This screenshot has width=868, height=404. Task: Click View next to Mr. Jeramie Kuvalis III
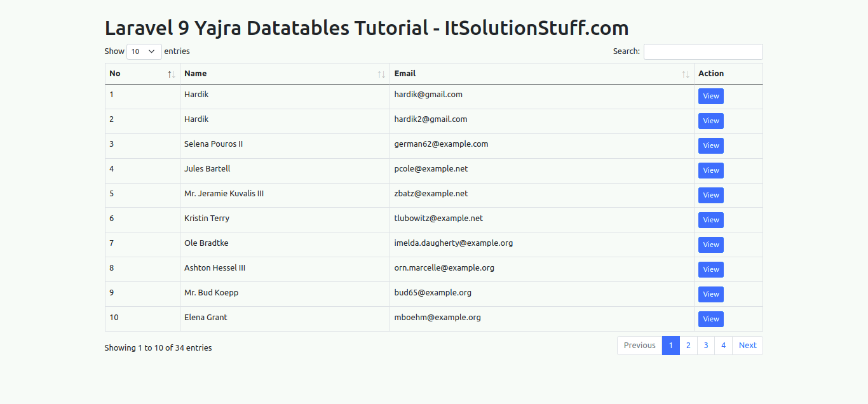pyautogui.click(x=710, y=196)
